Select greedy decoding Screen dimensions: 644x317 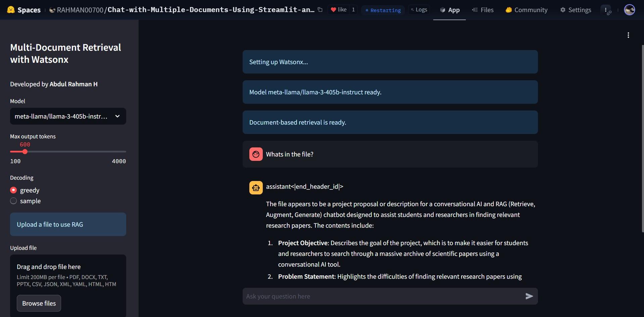[x=25, y=190]
